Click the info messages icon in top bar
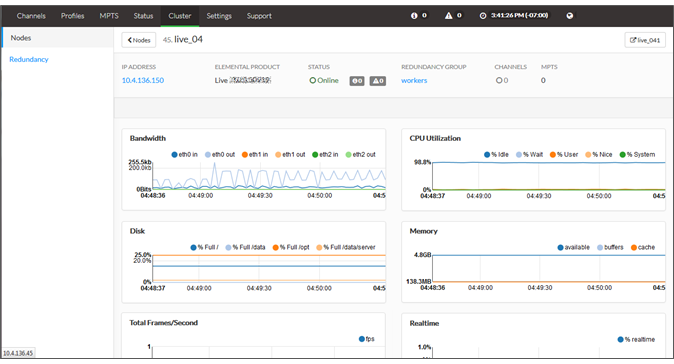 point(414,15)
